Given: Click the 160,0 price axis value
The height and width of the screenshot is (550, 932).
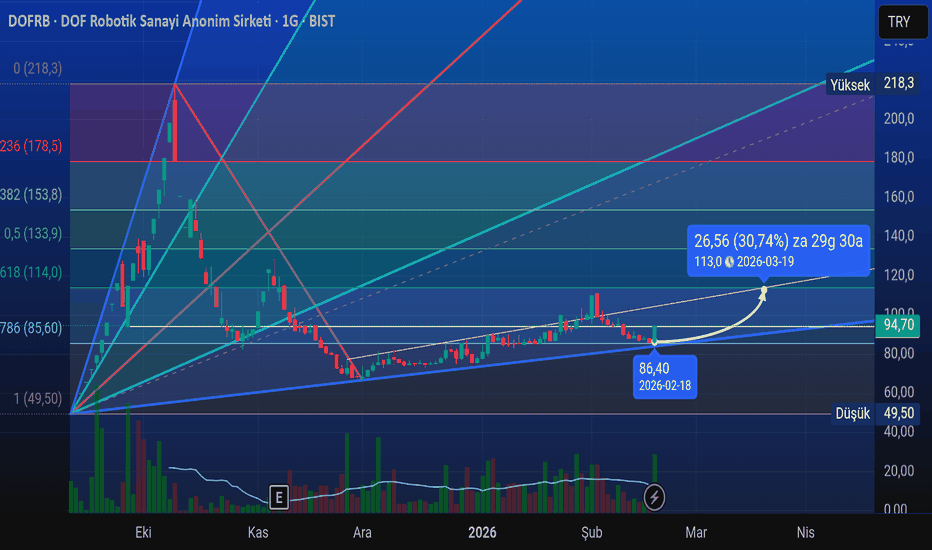Looking at the screenshot, I should click(899, 197).
